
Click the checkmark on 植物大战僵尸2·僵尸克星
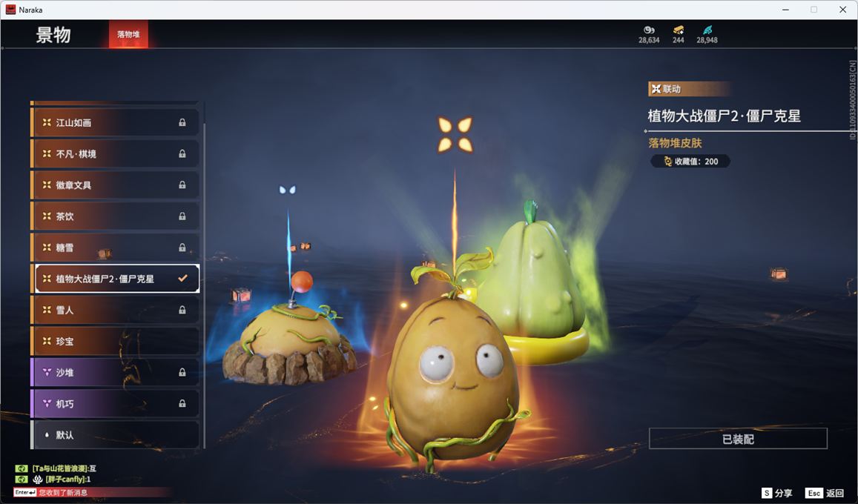[x=182, y=279]
